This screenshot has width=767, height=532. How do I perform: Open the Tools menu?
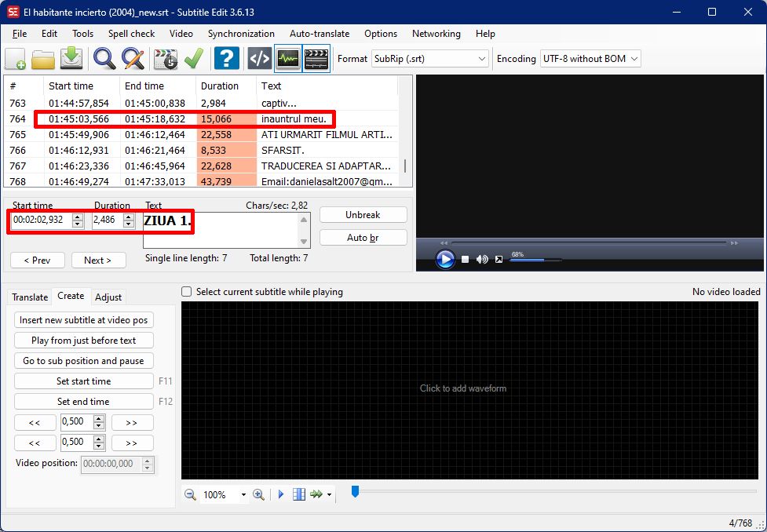point(82,34)
